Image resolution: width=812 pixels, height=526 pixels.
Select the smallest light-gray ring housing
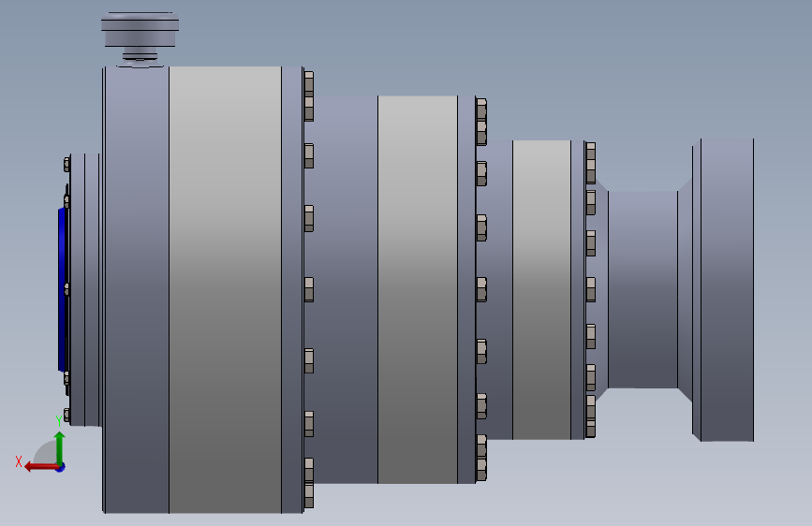541,290
